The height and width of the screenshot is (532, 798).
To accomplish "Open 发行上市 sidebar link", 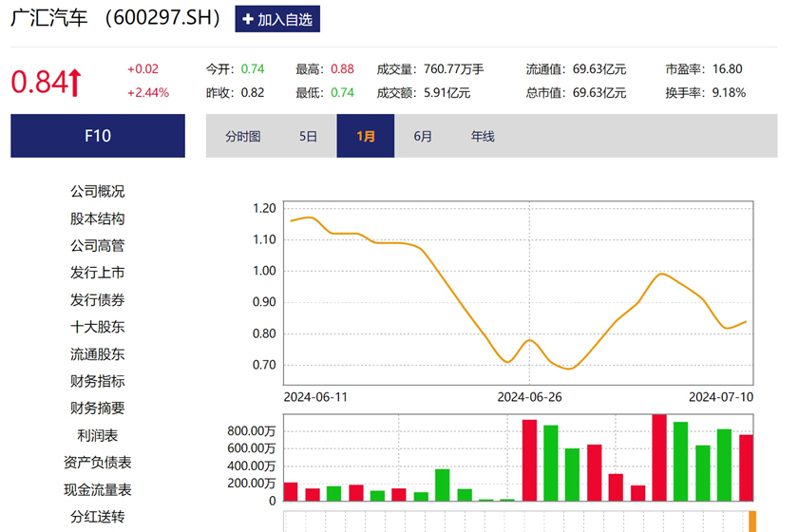I will pyautogui.click(x=97, y=273).
